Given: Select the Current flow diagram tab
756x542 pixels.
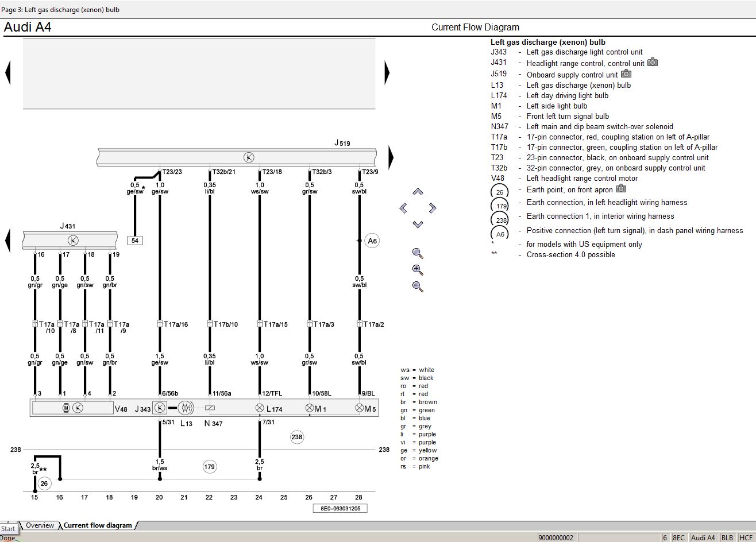Looking at the screenshot, I should pos(98,525).
